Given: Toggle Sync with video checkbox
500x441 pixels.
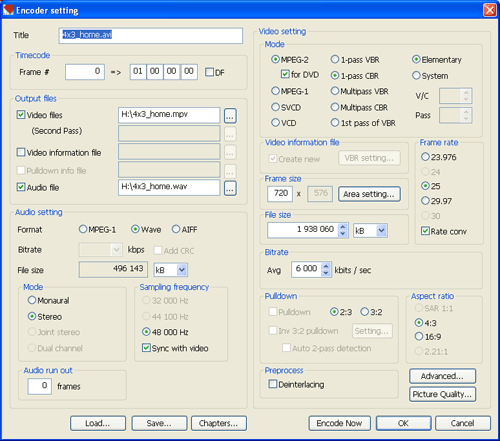Looking at the screenshot, I should click(146, 348).
